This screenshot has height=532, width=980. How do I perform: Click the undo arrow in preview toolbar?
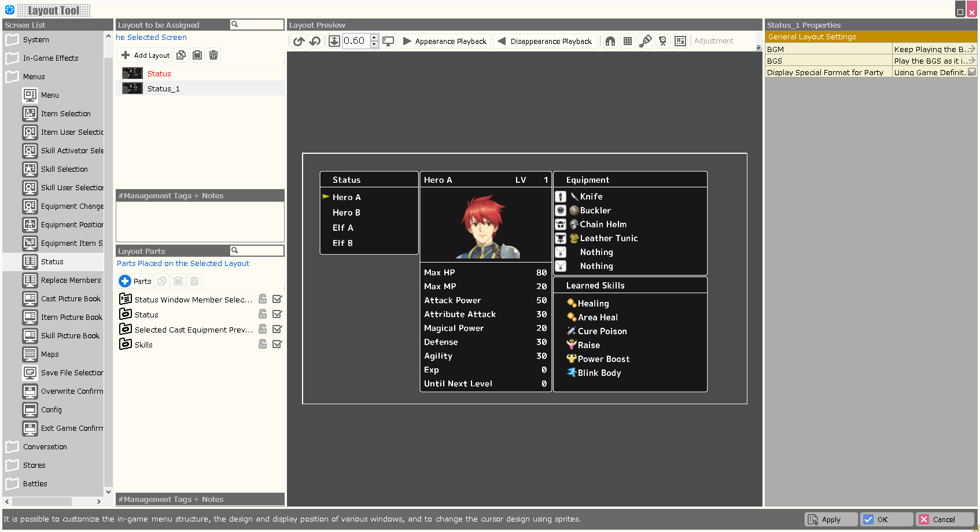point(299,41)
